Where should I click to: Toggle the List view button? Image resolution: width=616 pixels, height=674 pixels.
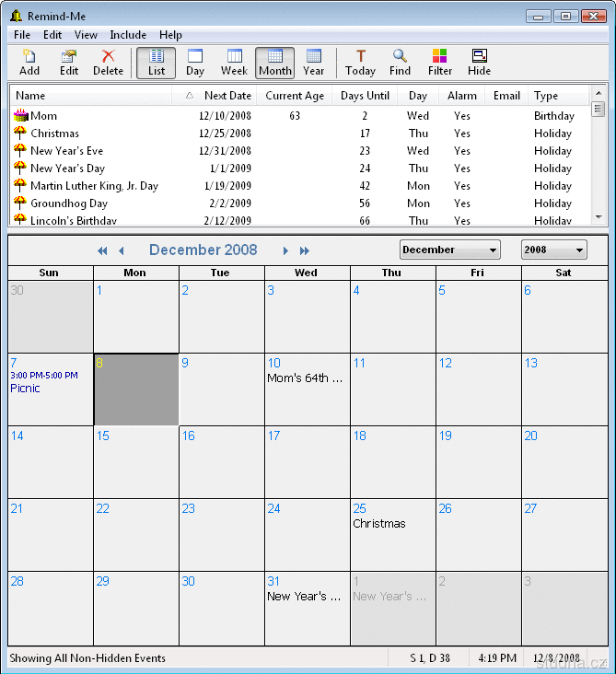coord(157,62)
